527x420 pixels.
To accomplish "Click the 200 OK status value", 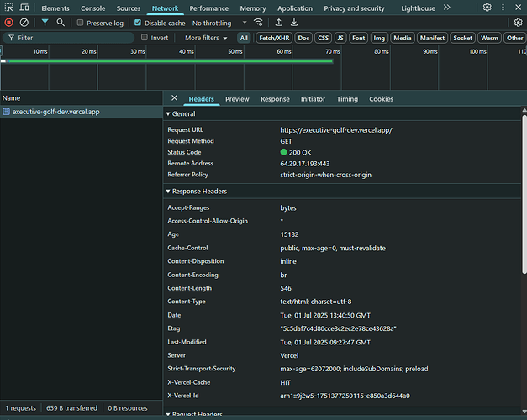I will (300, 153).
